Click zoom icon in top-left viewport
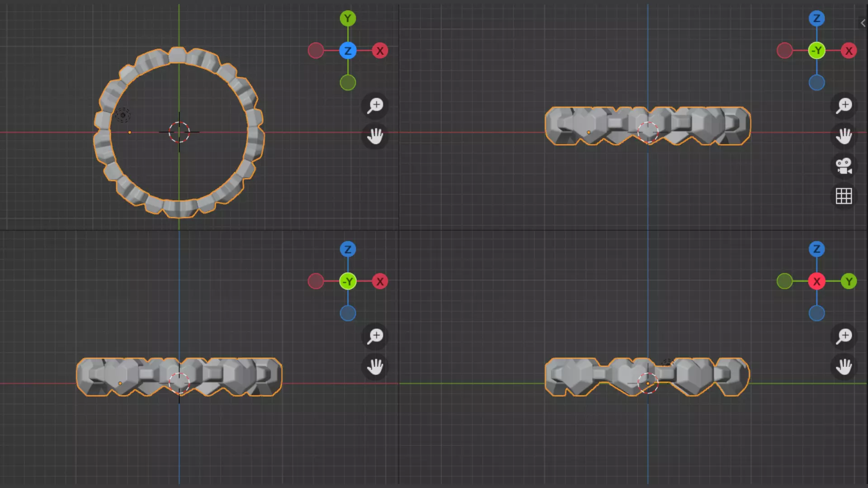This screenshot has width=868, height=488. coord(375,106)
